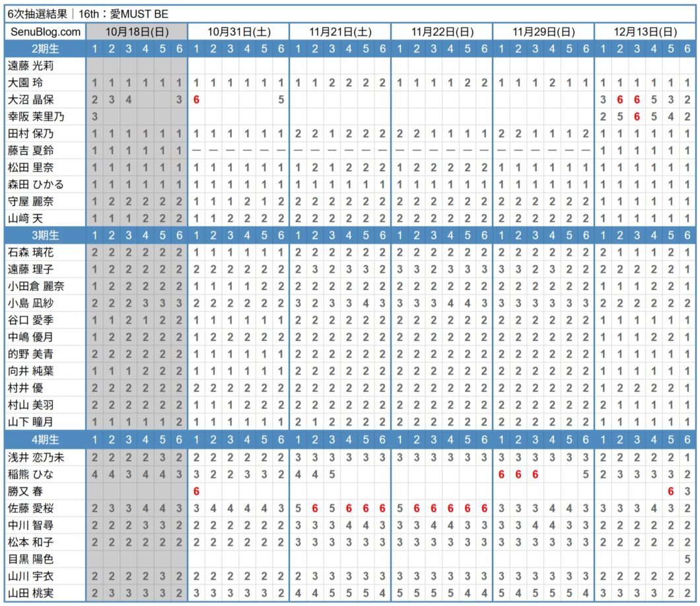Viewport: 700px width, 606px height.
Task: Click the name 小島 凪紗
Action: [31, 304]
